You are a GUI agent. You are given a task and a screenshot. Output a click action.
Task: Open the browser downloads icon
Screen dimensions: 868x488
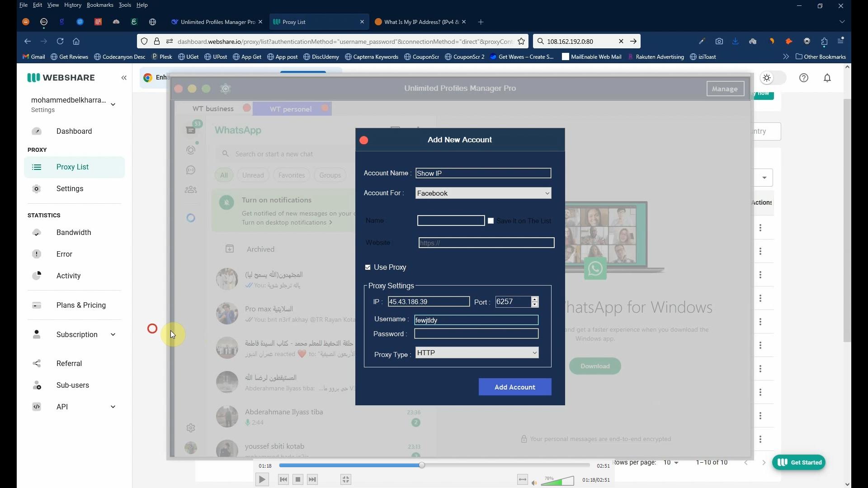coord(736,41)
